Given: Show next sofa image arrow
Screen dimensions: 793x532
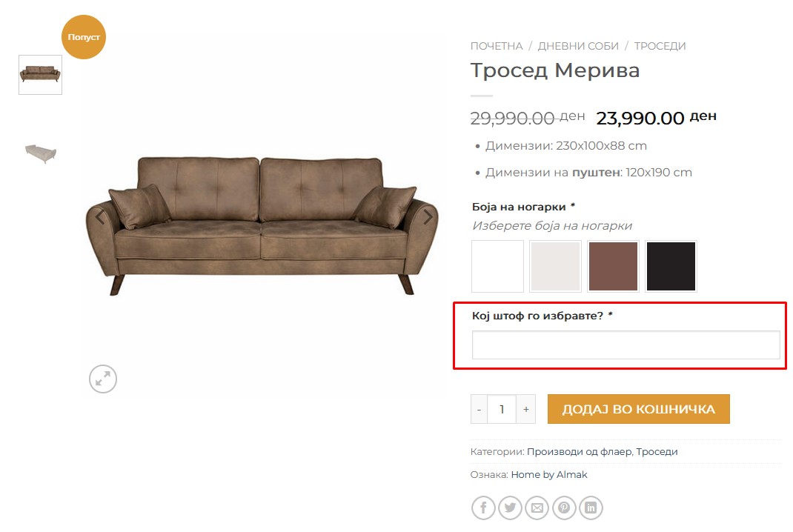Looking at the screenshot, I should (x=428, y=217).
